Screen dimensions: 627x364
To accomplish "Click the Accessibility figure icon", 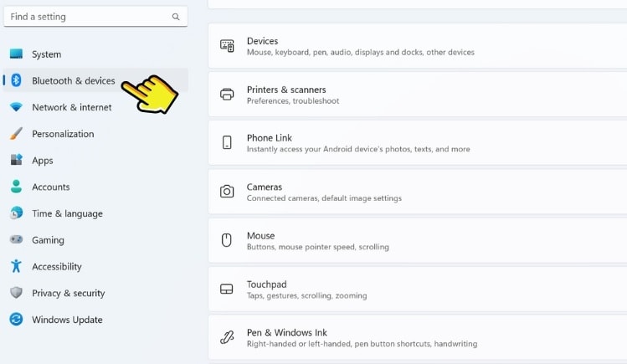I will 16,266.
